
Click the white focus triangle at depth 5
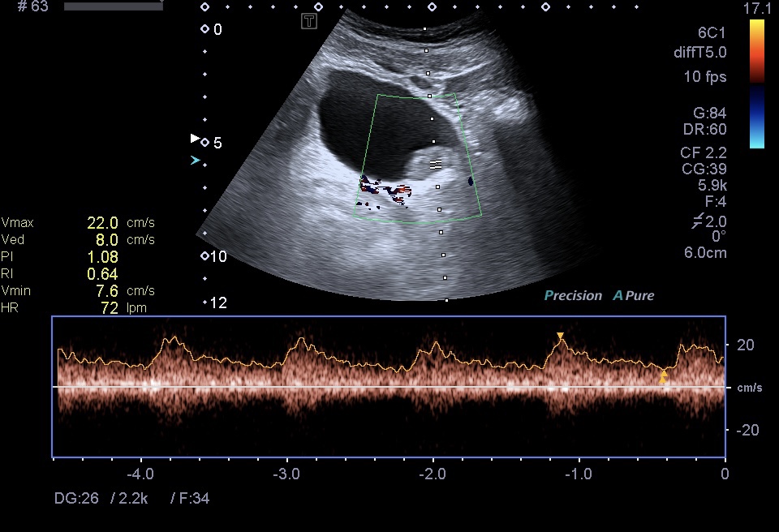pos(194,139)
